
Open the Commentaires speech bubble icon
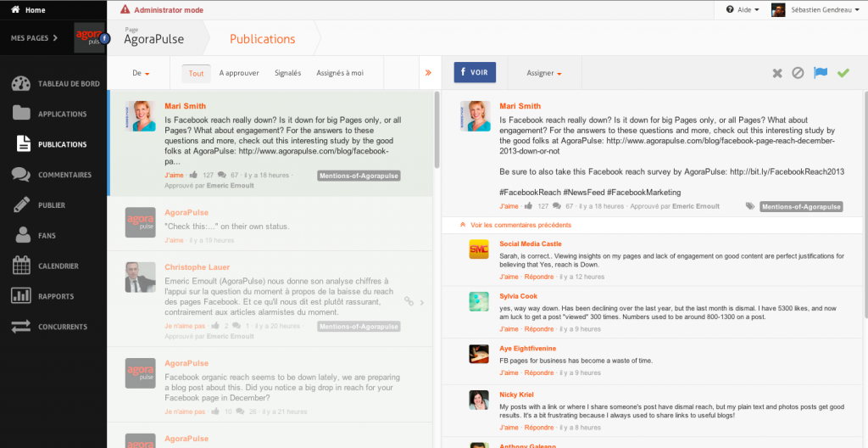click(x=21, y=175)
